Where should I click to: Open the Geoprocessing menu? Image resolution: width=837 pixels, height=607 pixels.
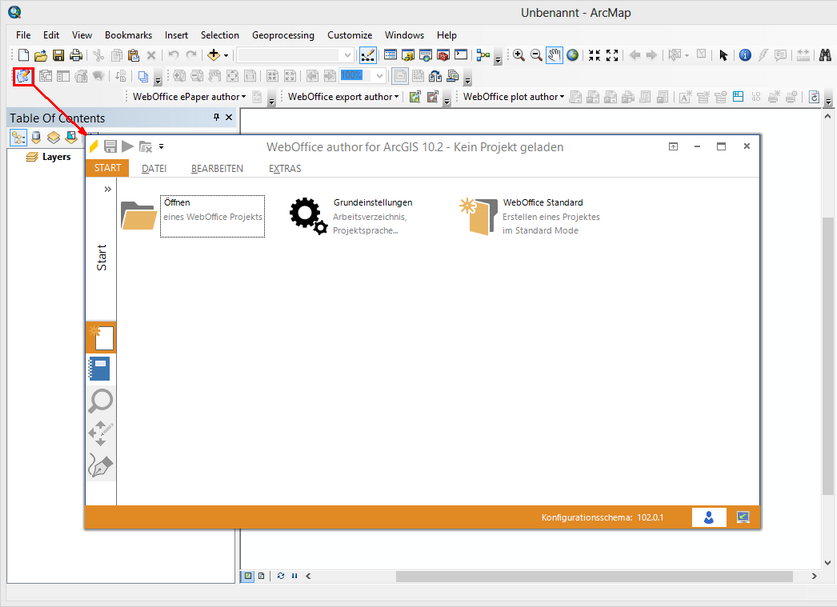[x=283, y=35]
